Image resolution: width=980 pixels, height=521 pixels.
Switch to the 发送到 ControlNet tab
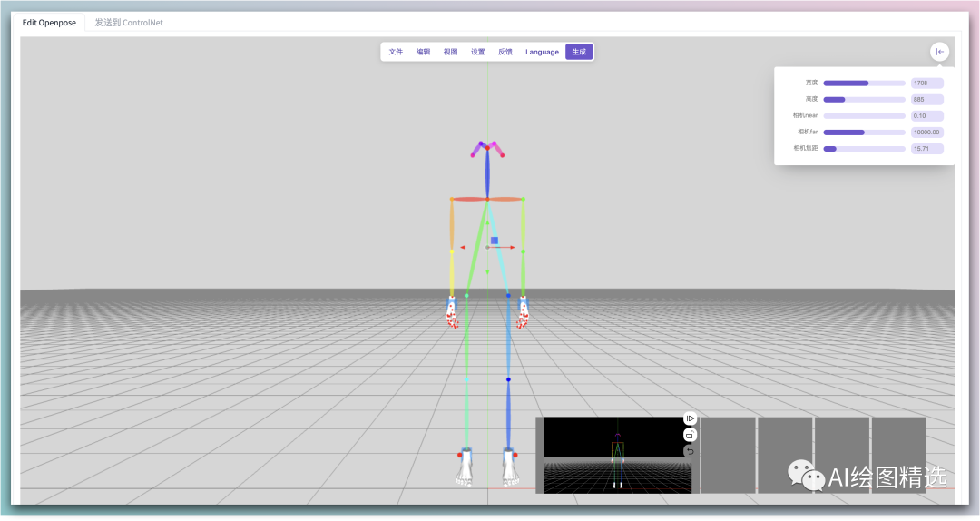129,23
